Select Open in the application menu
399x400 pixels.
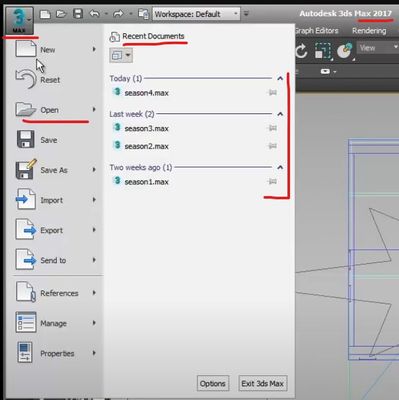[56, 110]
